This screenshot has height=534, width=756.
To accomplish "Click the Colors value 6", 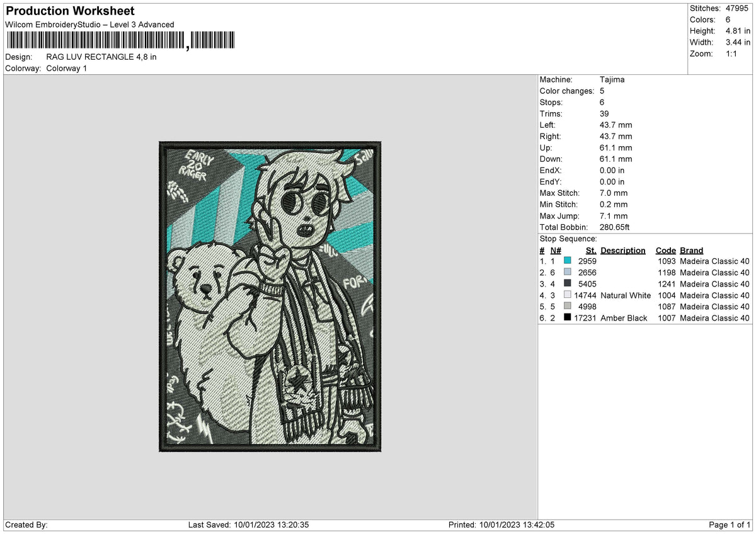I will pyautogui.click(x=728, y=20).
